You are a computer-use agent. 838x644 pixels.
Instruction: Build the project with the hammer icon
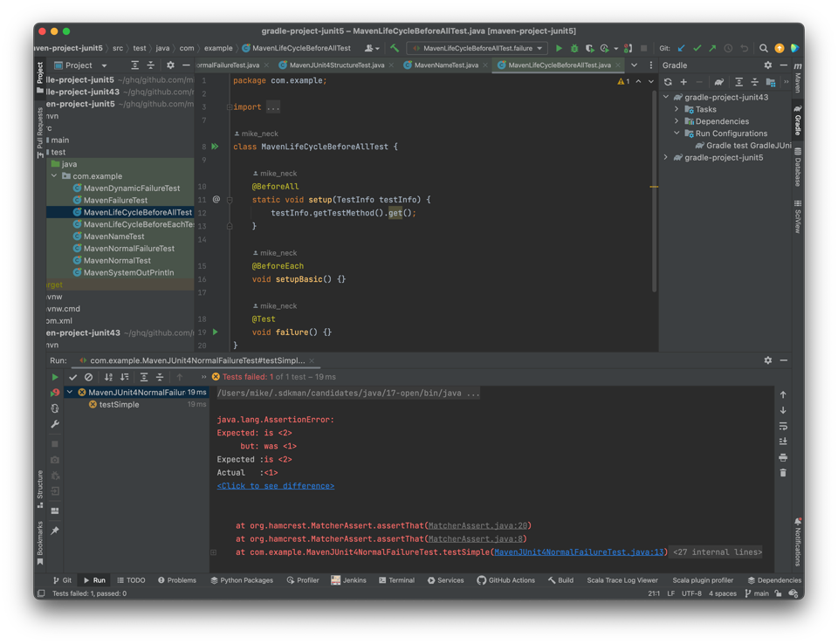point(395,48)
